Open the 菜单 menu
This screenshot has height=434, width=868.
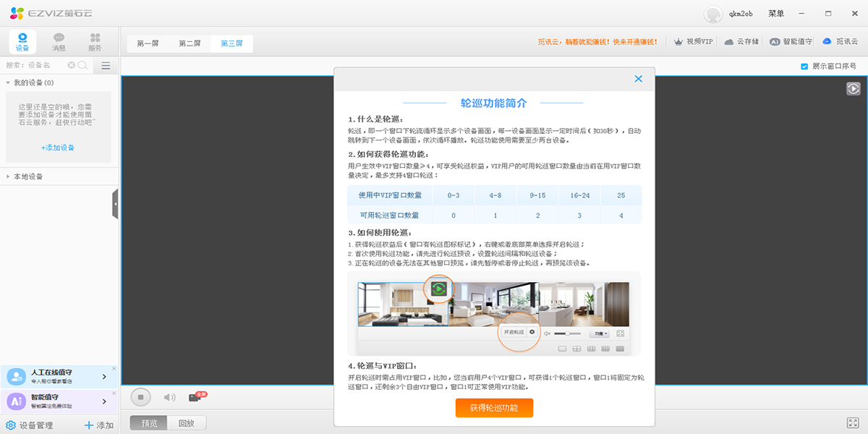point(776,13)
